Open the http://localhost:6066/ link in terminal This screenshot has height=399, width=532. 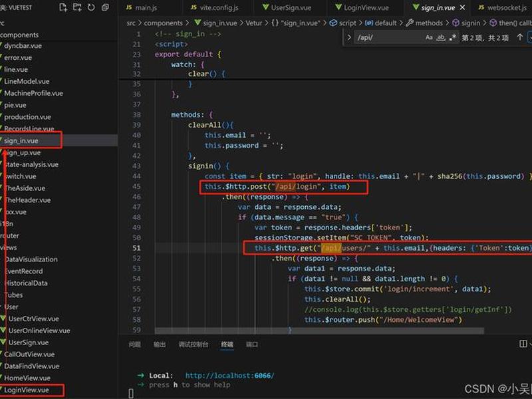coord(229,376)
